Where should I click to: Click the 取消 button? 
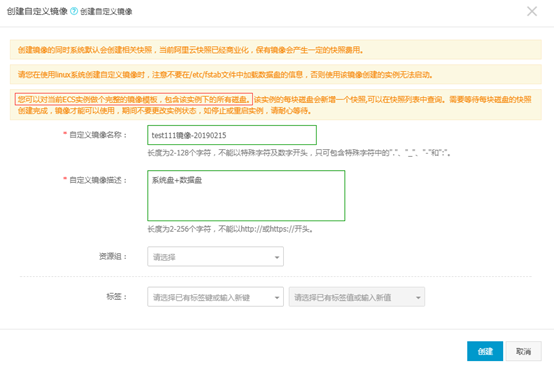tap(523, 351)
